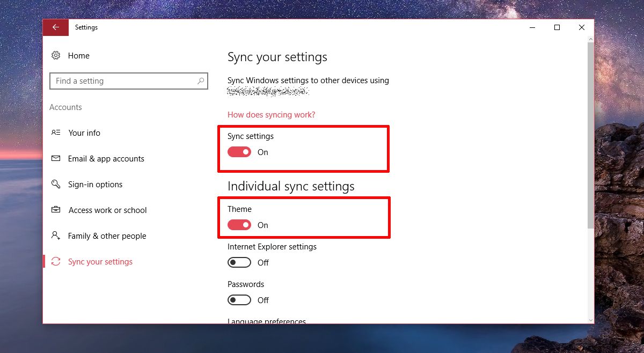
Task: Minimize the Settings window
Action: [532, 27]
